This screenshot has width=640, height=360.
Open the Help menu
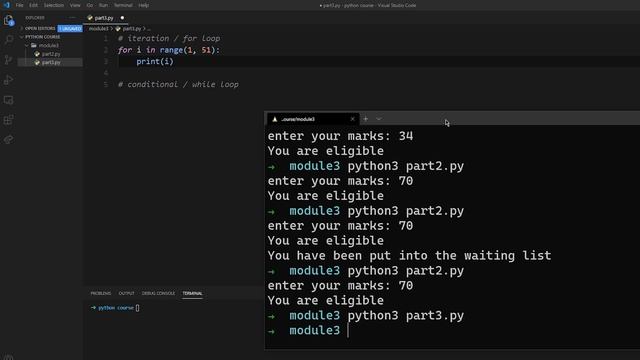click(x=144, y=5)
